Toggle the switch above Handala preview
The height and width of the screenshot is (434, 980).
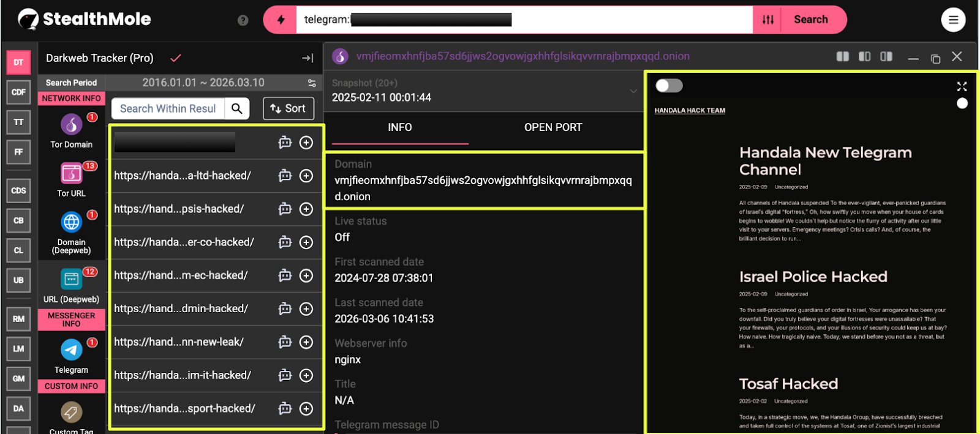click(x=669, y=86)
